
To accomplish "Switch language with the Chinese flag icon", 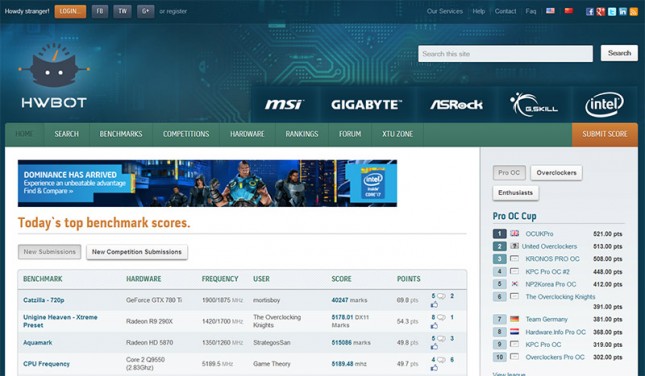I will (569, 11).
